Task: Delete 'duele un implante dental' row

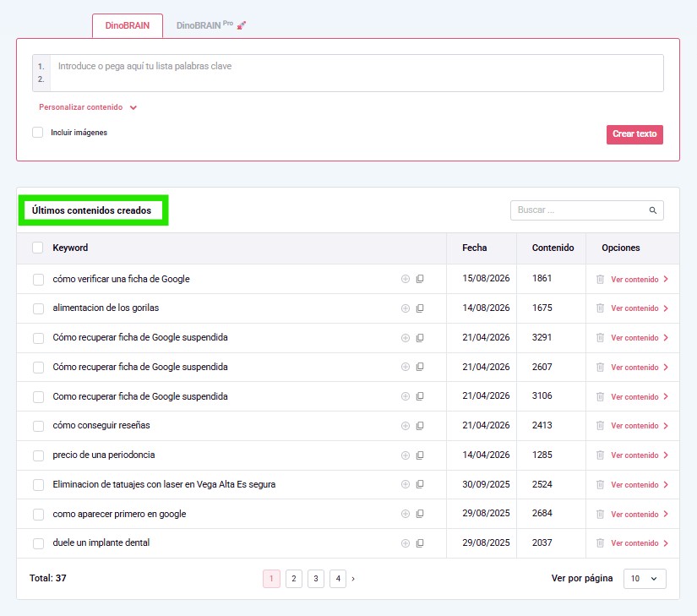Action: [x=600, y=543]
